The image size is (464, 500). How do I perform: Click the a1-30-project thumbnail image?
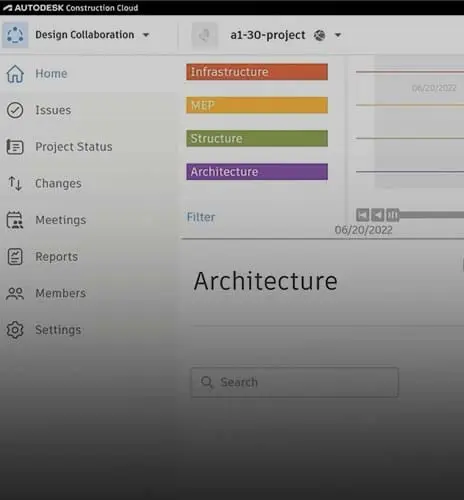(204, 35)
